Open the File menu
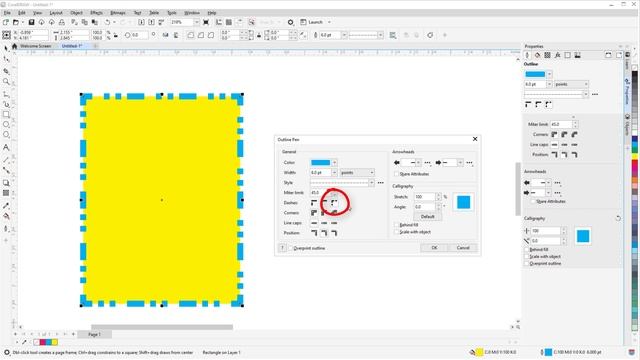This screenshot has width=640, height=360. click(7, 13)
